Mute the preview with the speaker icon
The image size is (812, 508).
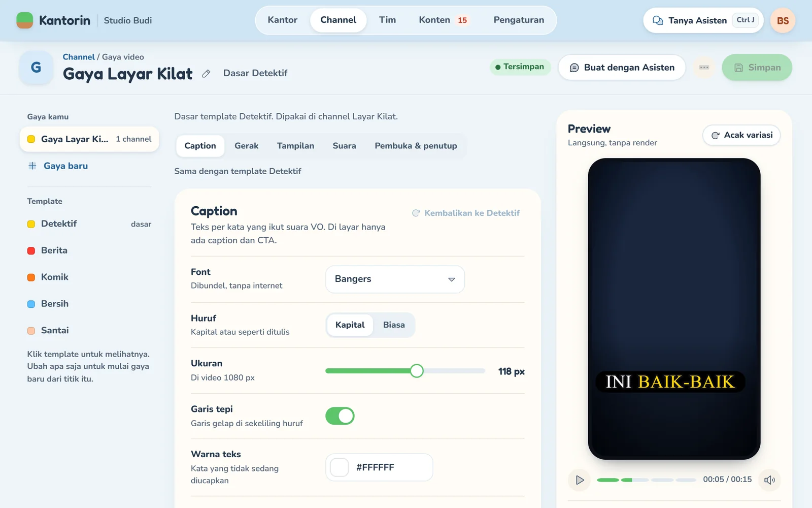[x=769, y=480]
